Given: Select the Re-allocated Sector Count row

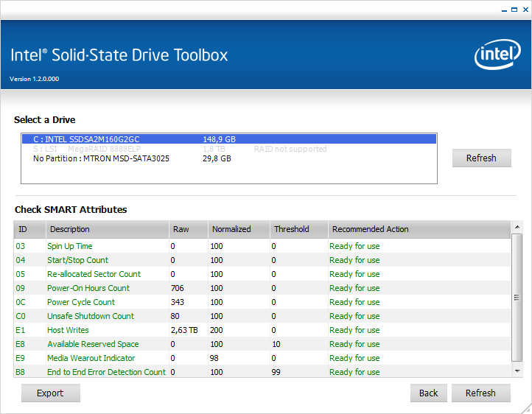Looking at the screenshot, I should pos(262,274).
